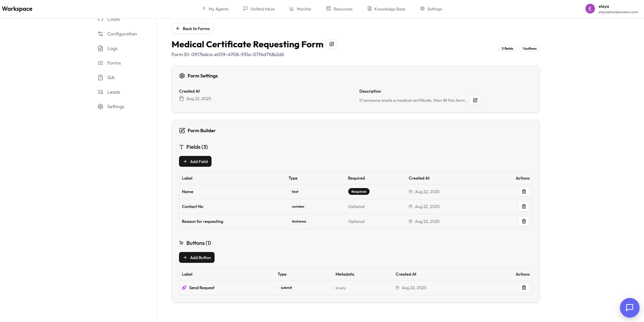Open the Unified Inbox from the top navigation

pos(259,9)
